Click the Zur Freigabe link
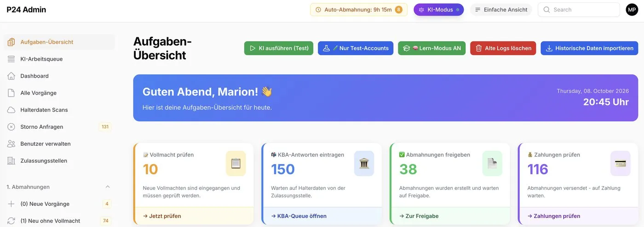Image resolution: width=644 pixels, height=227 pixels. [419, 216]
